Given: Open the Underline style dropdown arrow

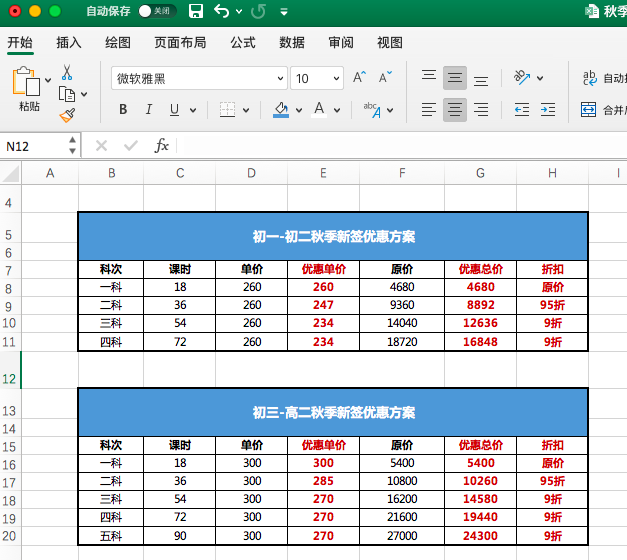Looking at the screenshot, I should point(193,110).
